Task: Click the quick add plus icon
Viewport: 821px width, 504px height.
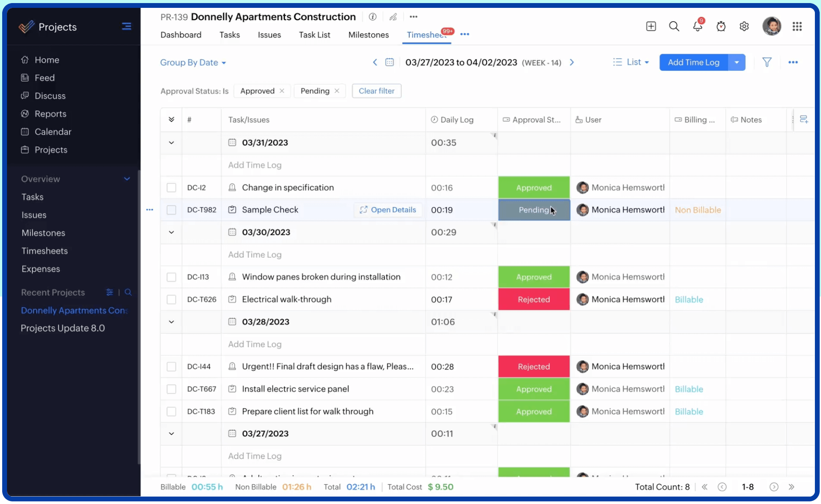Action: [x=651, y=27]
